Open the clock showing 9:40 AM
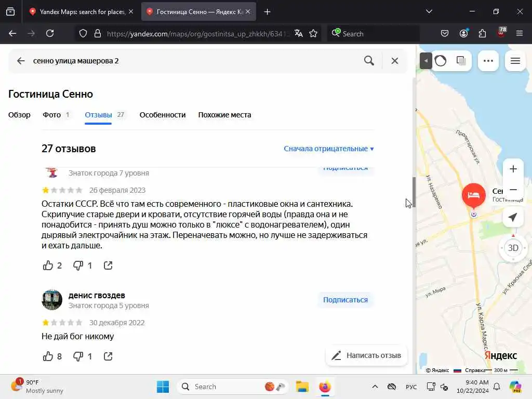Image resolution: width=532 pixels, height=399 pixels. 473,387
